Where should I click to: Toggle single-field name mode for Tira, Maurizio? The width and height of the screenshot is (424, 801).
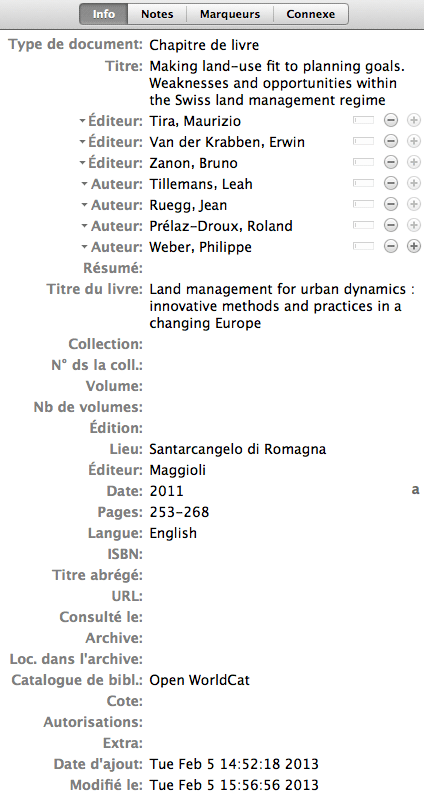364,121
